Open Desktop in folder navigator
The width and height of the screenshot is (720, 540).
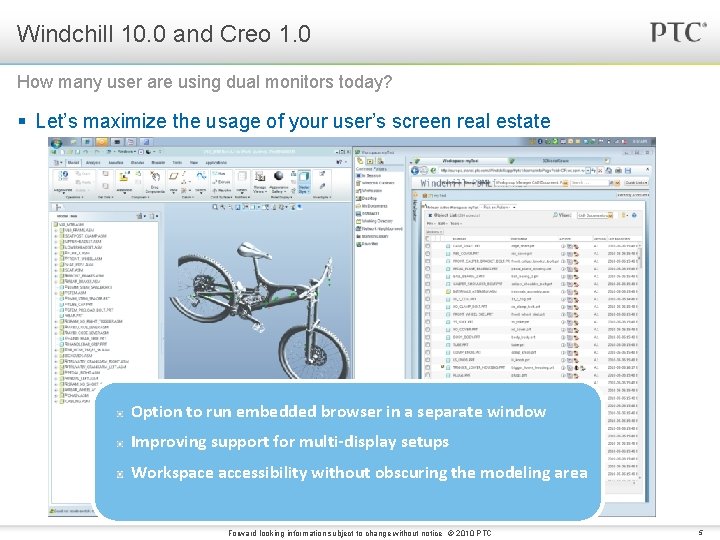(366, 198)
